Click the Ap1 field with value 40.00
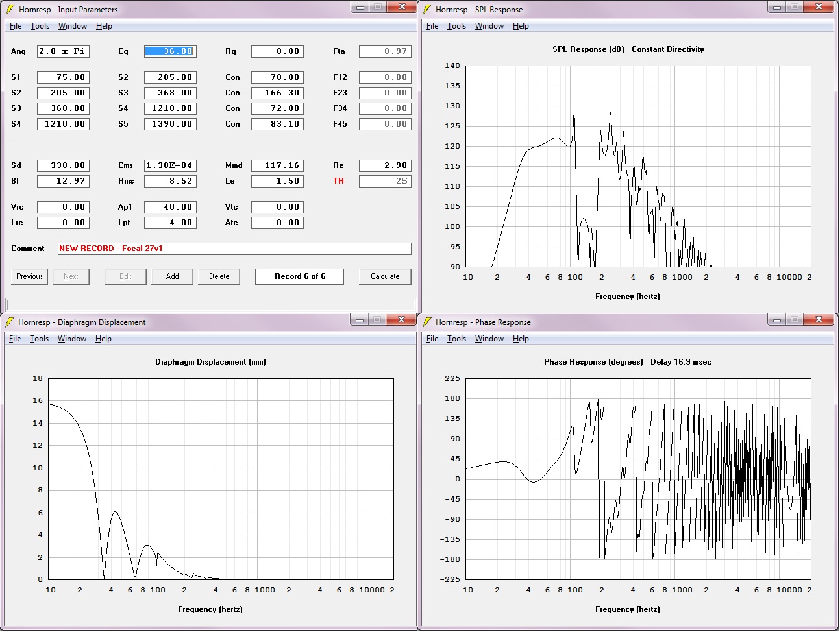 click(170, 207)
